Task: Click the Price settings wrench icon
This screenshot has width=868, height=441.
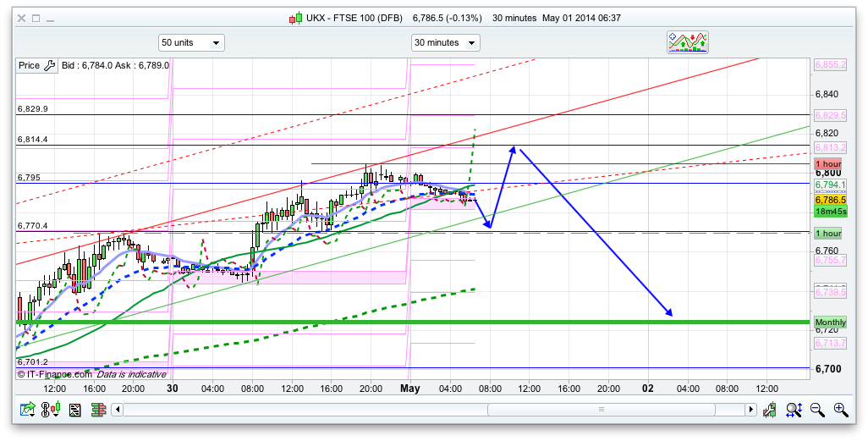Action: 49,65
